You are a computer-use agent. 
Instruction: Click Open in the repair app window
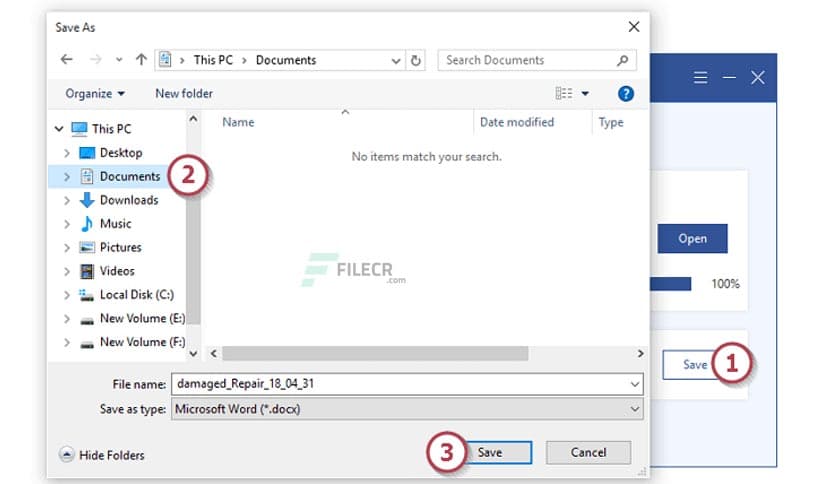692,239
